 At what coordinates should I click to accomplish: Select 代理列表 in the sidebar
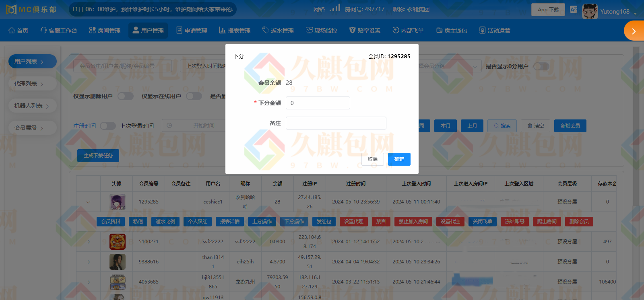(32, 84)
